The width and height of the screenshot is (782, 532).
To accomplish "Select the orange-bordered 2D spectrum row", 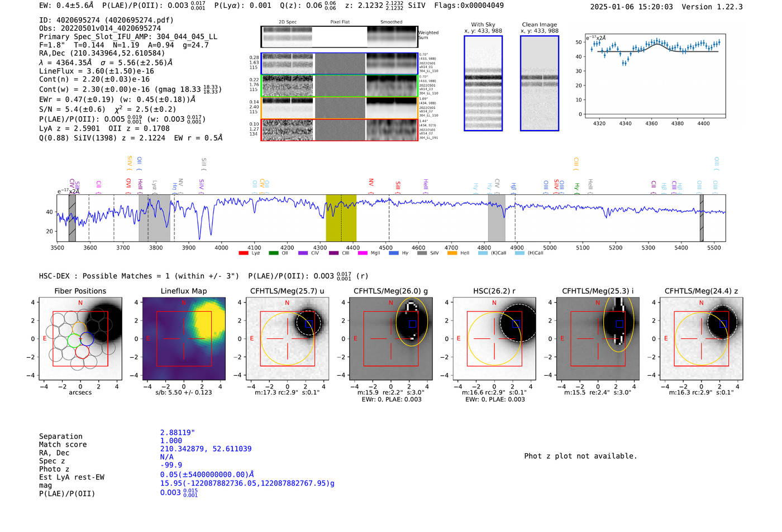I will pyautogui.click(x=339, y=108).
